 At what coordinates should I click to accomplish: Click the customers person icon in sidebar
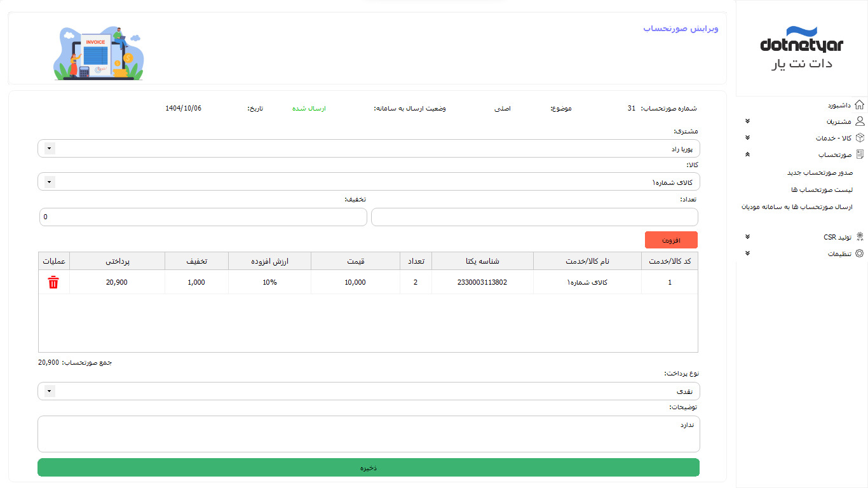coord(860,121)
